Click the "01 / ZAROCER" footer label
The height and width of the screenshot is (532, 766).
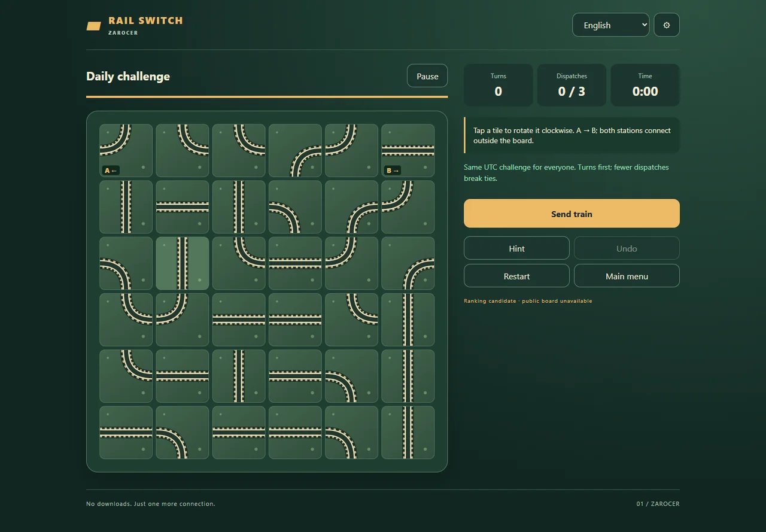(x=658, y=504)
